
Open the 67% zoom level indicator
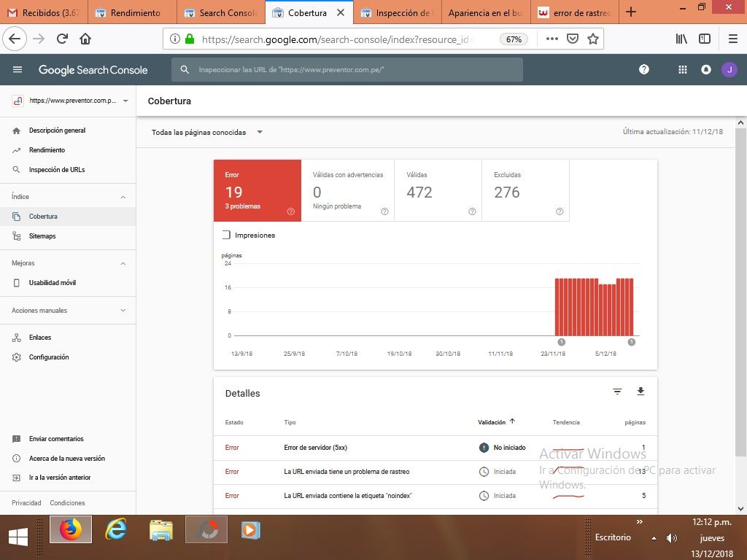click(x=514, y=39)
